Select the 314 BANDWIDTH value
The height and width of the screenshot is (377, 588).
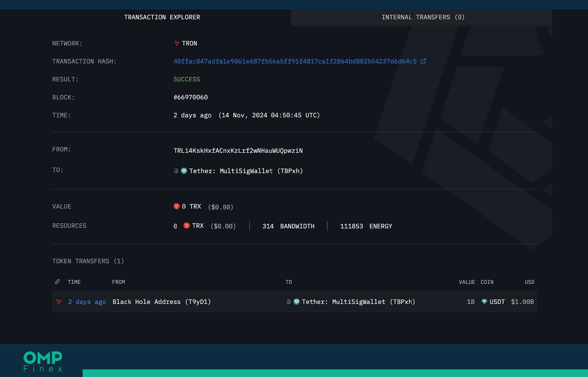288,226
